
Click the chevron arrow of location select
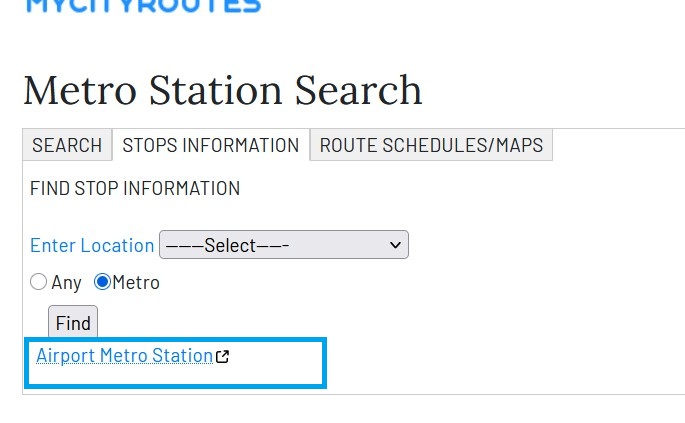coord(395,245)
